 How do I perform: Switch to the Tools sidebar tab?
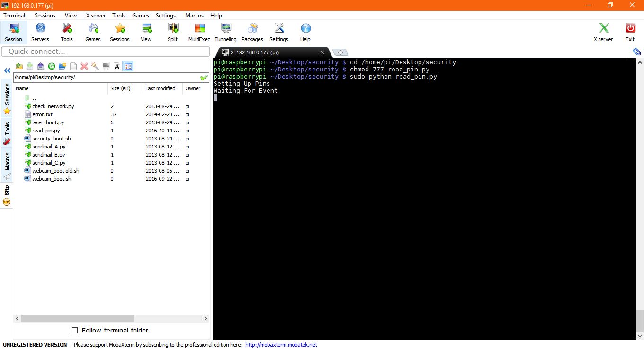pyautogui.click(x=7, y=133)
